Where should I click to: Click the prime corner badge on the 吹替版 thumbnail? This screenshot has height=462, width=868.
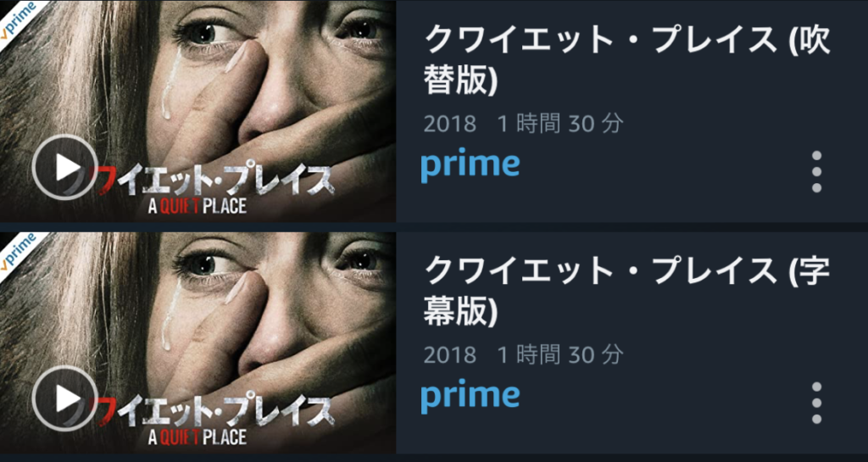point(19,19)
